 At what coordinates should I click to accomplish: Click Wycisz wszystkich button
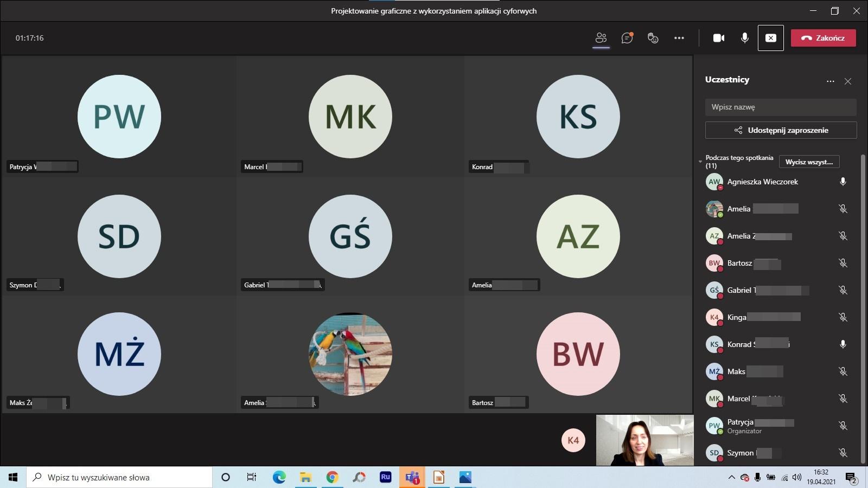[809, 162]
